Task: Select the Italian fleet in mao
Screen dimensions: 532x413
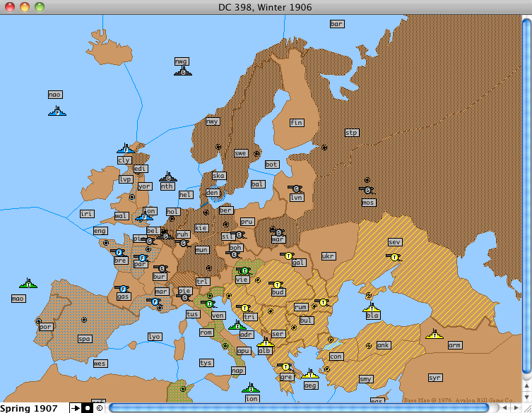Action: pos(28,284)
